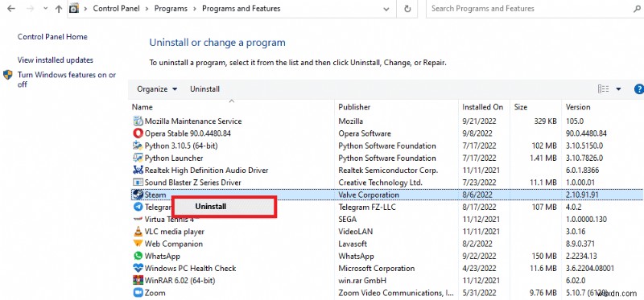Sort by the Installed On column header

pos(482,107)
